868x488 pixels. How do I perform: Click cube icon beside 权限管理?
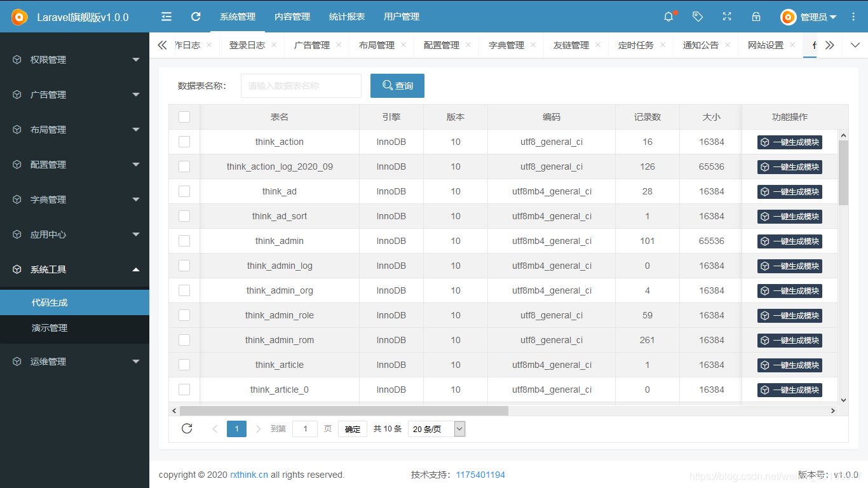[17, 59]
